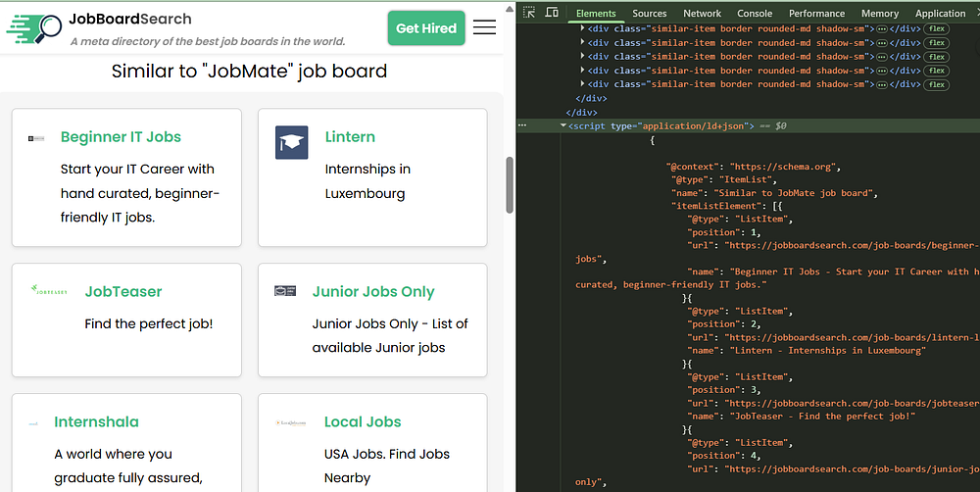The height and width of the screenshot is (492, 980).
Task: Click the first similar-item ellipsis badge
Action: click(x=882, y=28)
